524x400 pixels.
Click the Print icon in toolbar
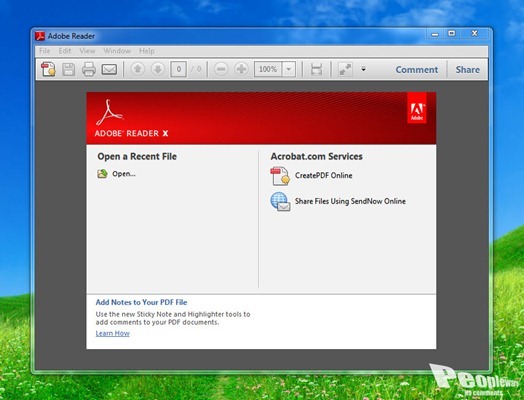pyautogui.click(x=89, y=69)
